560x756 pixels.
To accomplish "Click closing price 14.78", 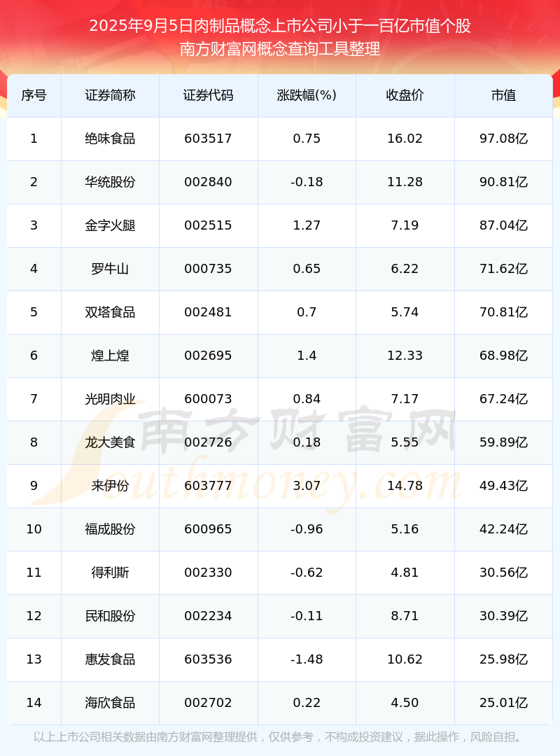I will [x=405, y=486].
